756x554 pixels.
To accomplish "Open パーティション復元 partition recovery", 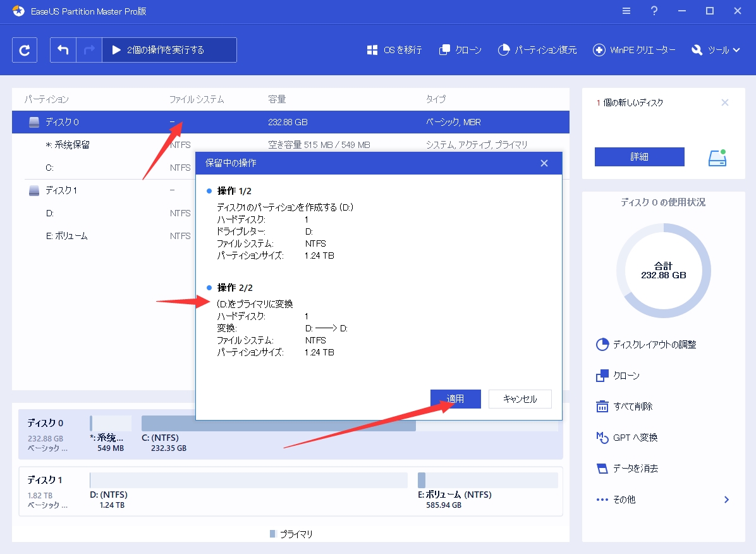I will coord(537,50).
